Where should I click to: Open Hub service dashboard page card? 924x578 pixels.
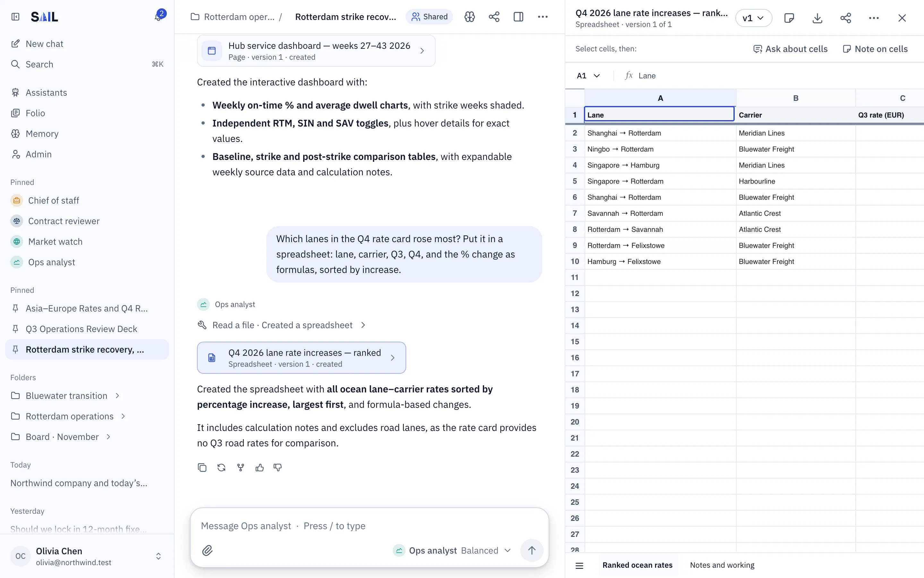(316, 51)
